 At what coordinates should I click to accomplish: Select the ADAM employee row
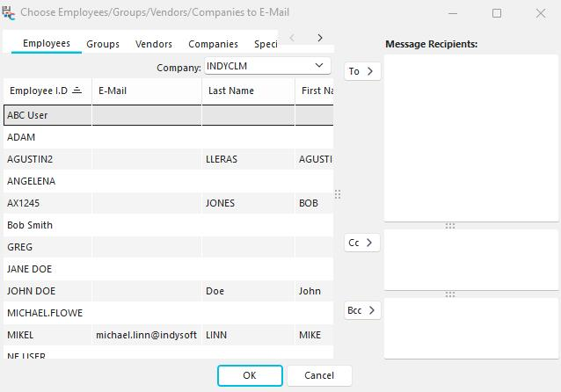[168, 137]
